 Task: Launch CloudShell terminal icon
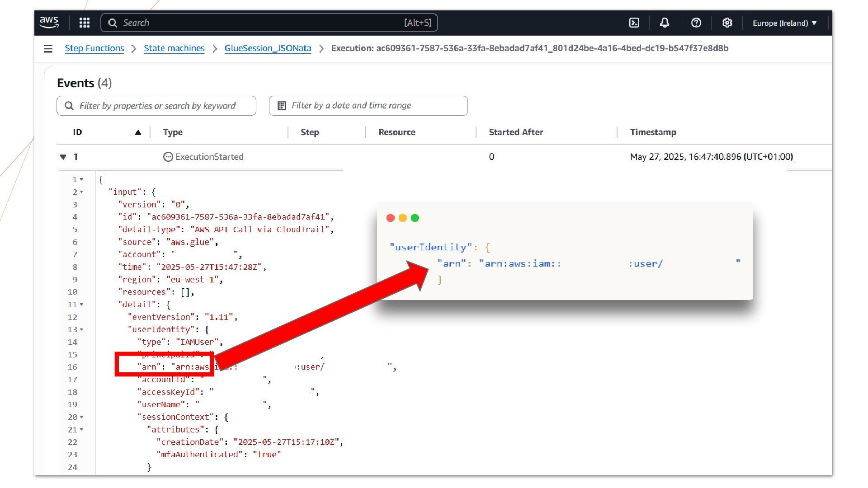(634, 23)
